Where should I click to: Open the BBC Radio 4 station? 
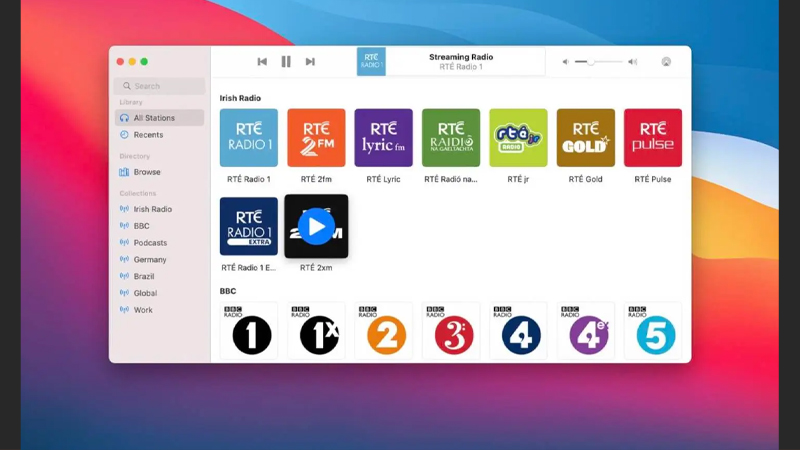click(519, 331)
